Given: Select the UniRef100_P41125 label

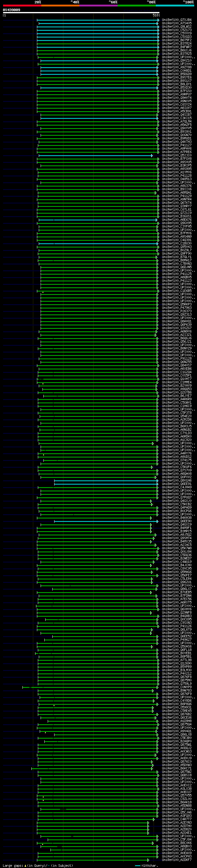Looking at the screenshot, I should (177, 274).
